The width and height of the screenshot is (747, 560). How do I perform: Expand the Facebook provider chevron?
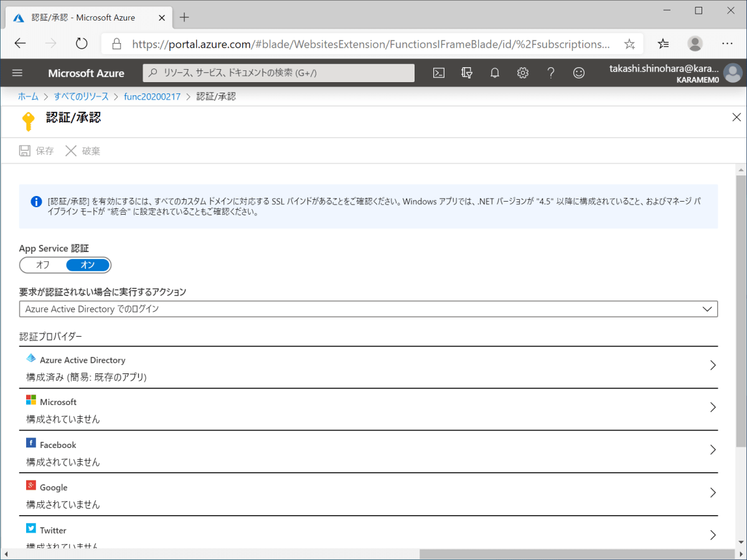pyautogui.click(x=713, y=450)
